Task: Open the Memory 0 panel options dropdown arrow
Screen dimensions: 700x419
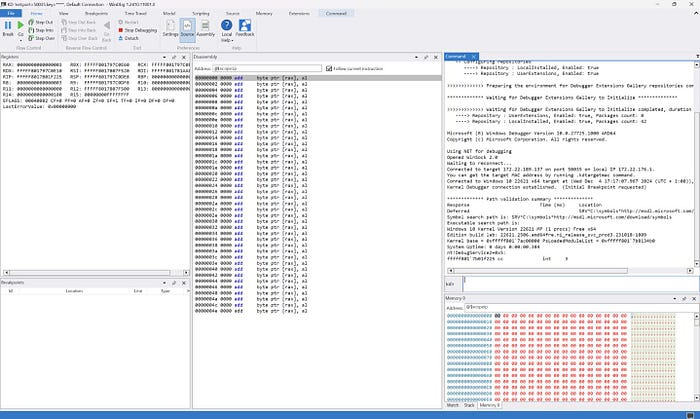Action: [675, 299]
